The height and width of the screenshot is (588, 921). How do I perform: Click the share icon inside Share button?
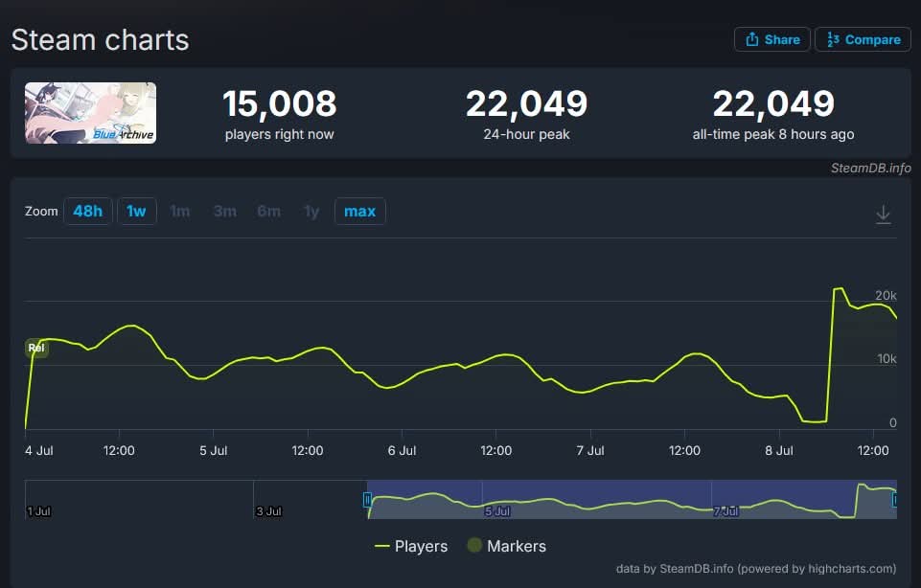[x=751, y=39]
